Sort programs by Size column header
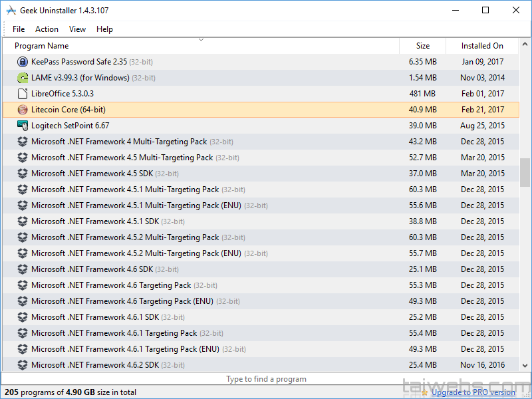This screenshot has width=532, height=399. point(423,46)
